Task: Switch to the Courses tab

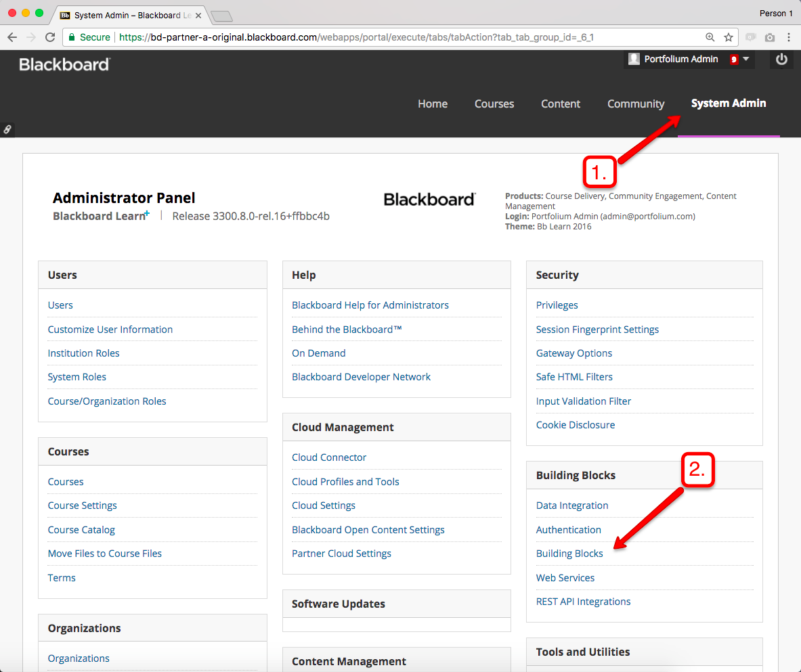Action: [494, 104]
